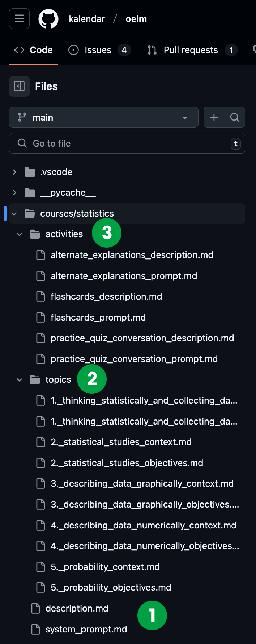256x644 pixels.
Task: Switch to the Issues tab
Action: pos(99,50)
